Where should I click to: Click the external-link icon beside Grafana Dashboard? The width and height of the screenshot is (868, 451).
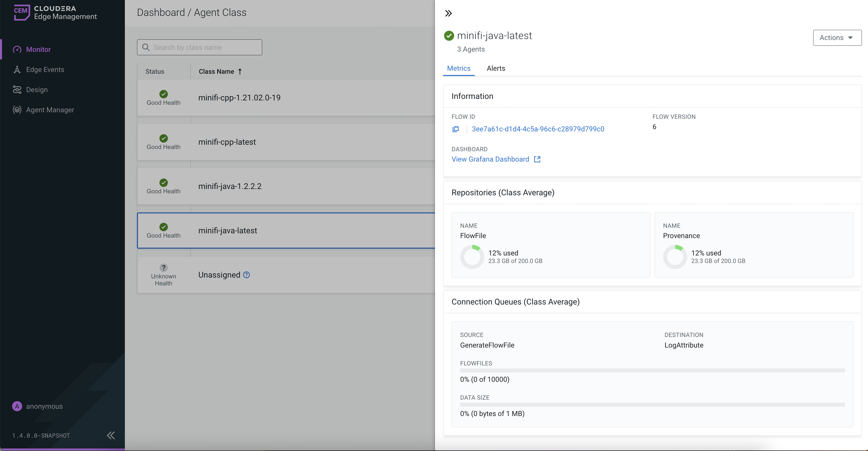537,159
